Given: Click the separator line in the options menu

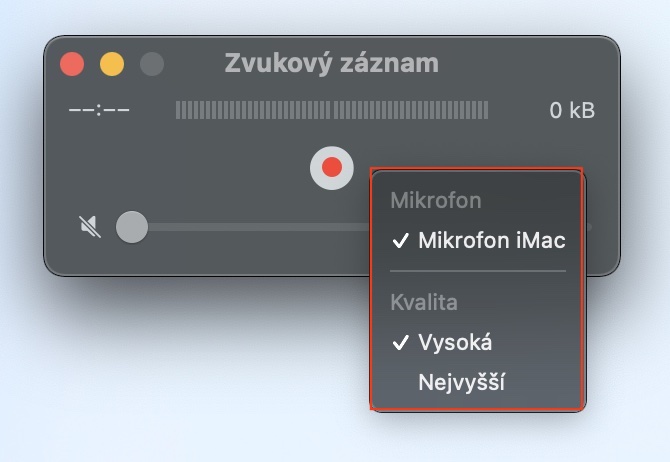Looking at the screenshot, I should [x=478, y=271].
